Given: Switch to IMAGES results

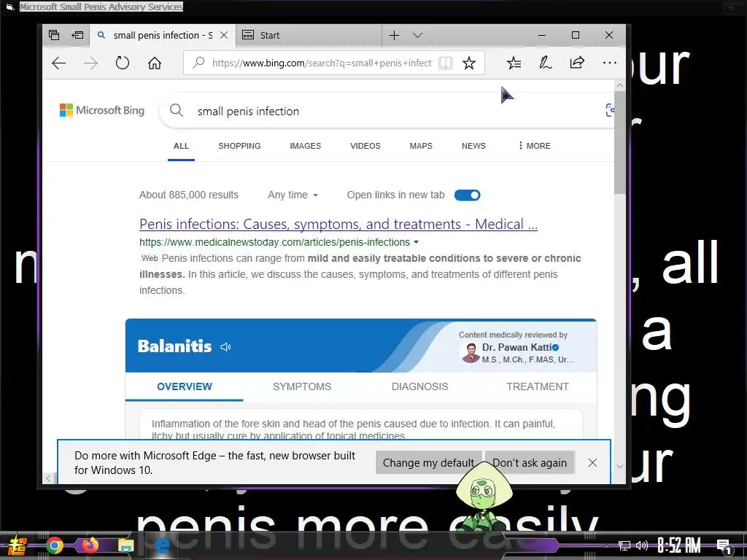Looking at the screenshot, I should (306, 146).
